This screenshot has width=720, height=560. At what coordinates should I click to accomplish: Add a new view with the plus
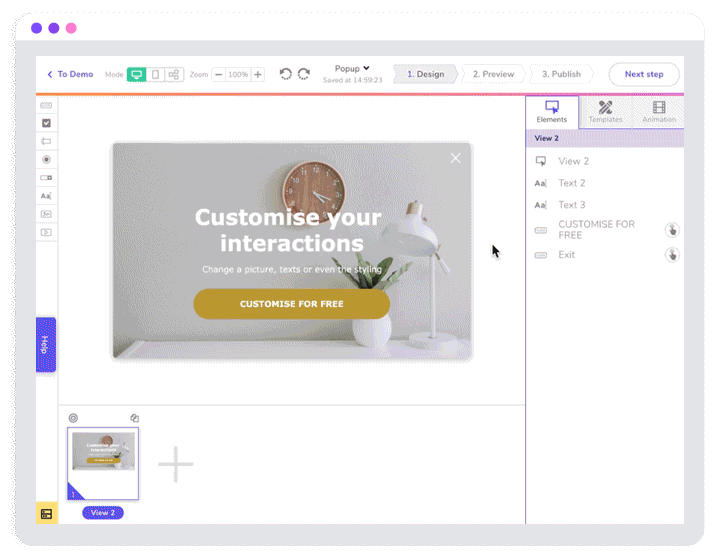tap(175, 464)
